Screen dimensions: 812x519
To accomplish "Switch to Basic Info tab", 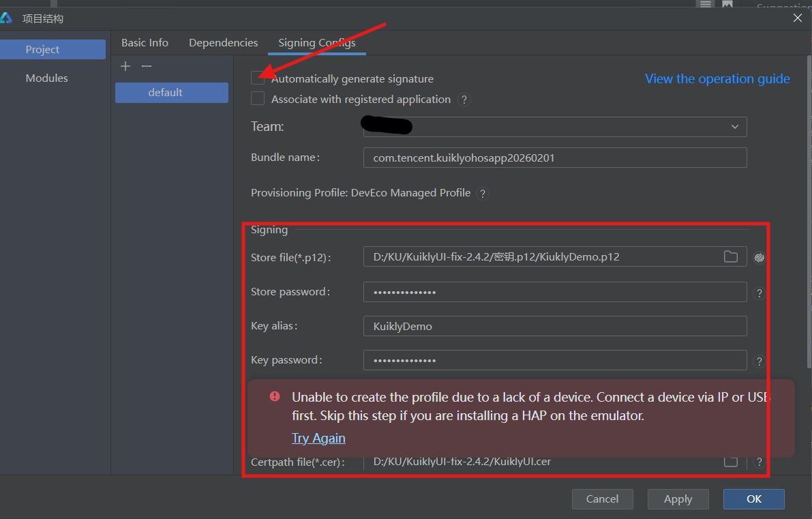I will (145, 43).
